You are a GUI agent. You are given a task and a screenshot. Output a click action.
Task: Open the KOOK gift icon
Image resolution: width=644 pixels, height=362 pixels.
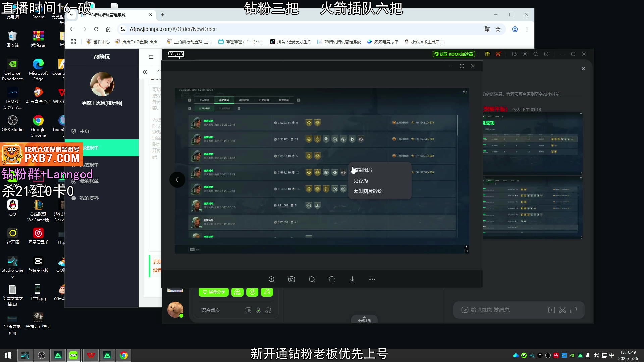(487, 54)
